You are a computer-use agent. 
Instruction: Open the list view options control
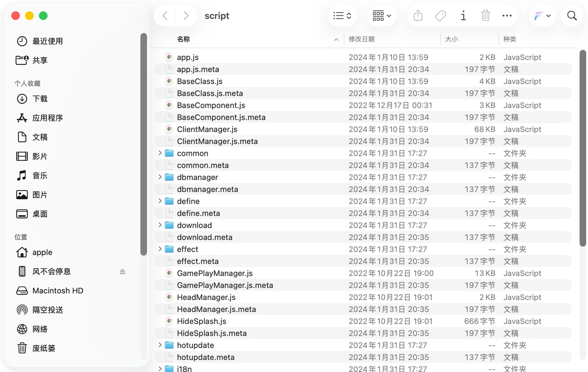click(342, 16)
